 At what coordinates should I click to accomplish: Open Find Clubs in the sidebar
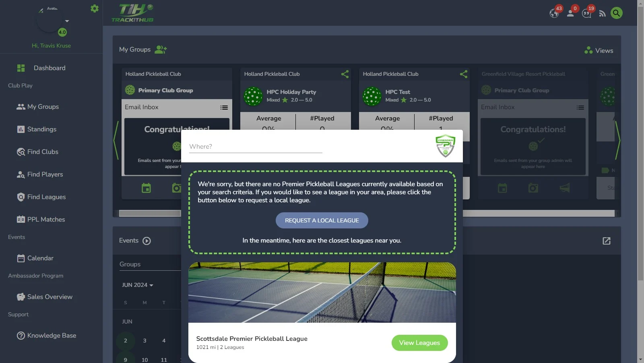pyautogui.click(x=37, y=152)
